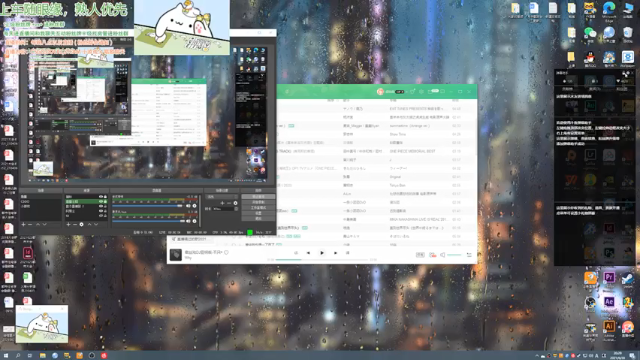Move selected OBS scene down with arrow

pos(44,224)
